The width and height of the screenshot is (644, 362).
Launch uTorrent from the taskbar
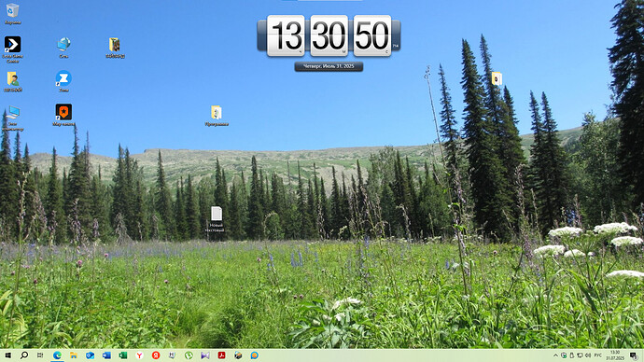tap(189, 355)
